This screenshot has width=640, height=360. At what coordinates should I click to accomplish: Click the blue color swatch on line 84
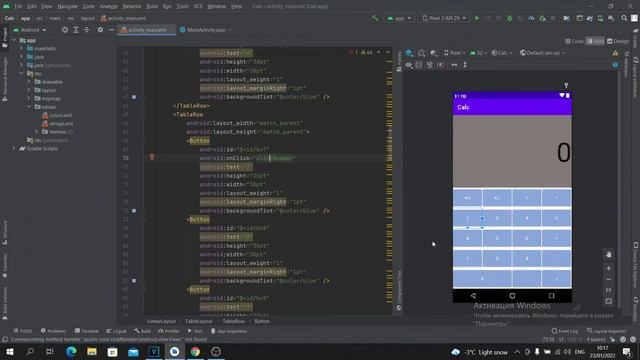point(134,281)
